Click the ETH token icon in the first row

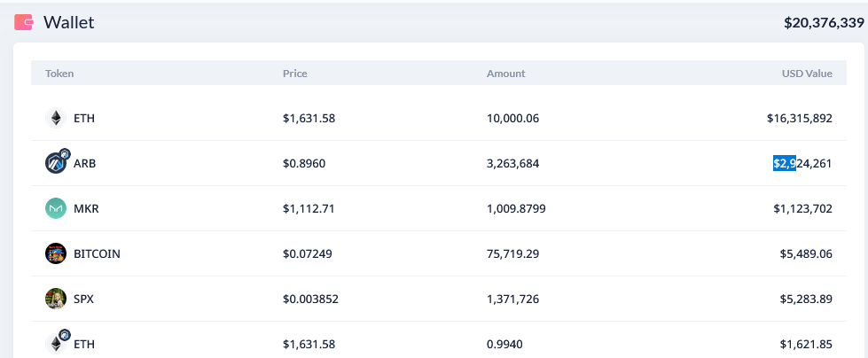pos(56,118)
